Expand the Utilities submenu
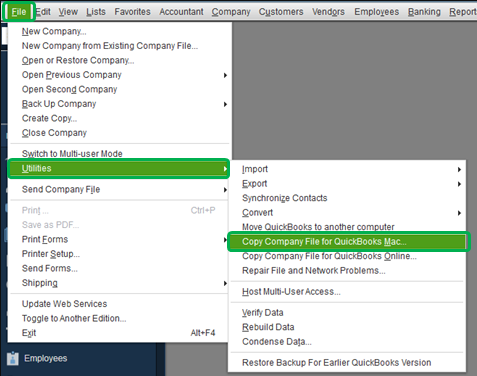This screenshot has height=376, width=477. coord(118,169)
